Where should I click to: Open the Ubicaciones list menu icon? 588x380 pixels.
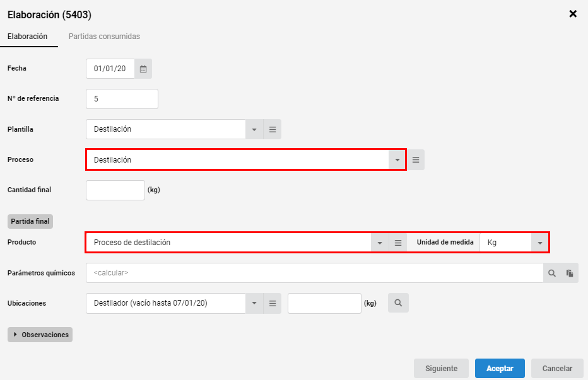tap(273, 303)
